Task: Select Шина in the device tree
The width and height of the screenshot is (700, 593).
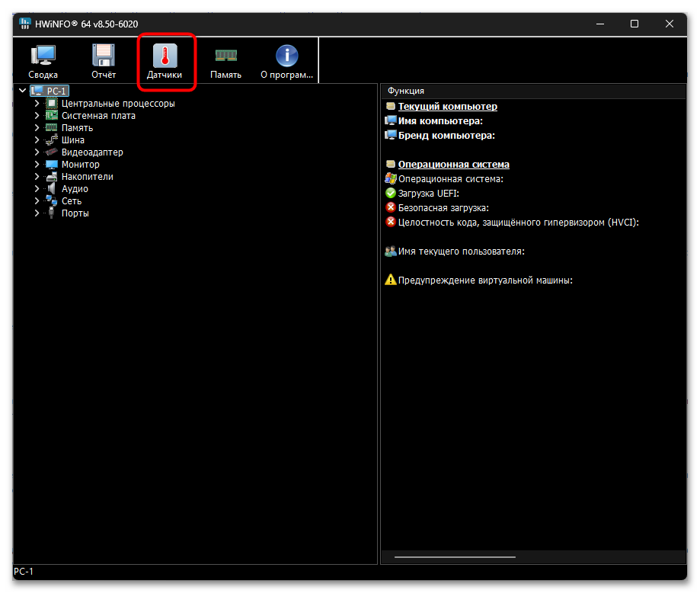Action: [73, 140]
